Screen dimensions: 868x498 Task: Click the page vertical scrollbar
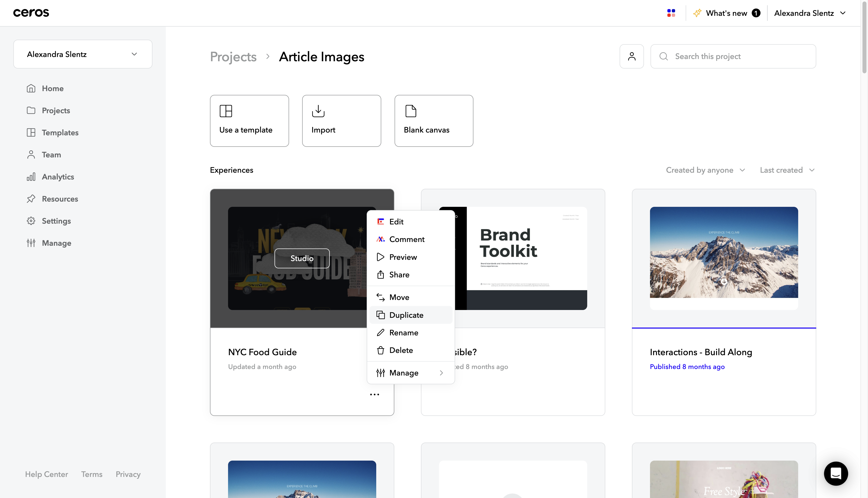pos(864,38)
